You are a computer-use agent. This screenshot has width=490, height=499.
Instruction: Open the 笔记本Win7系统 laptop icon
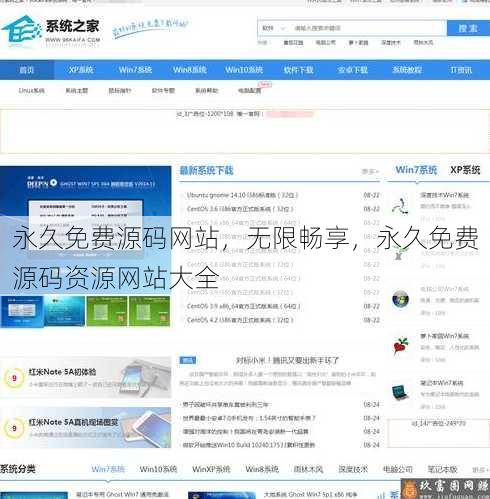pyautogui.click(x=400, y=392)
